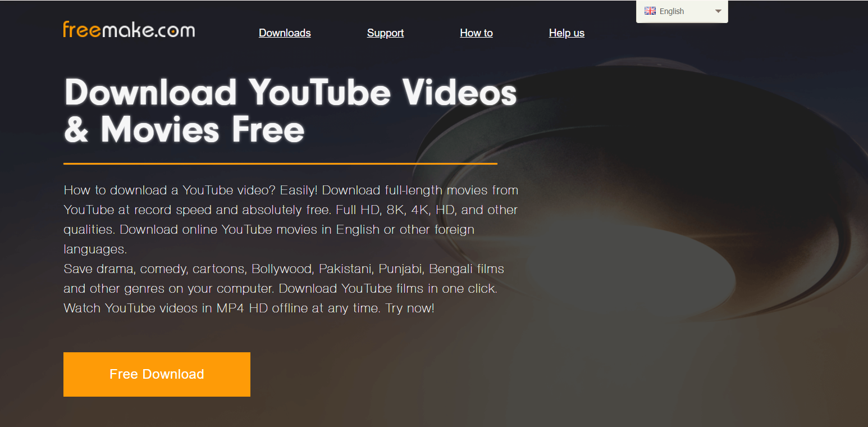Click the freemake.com logo
868x427 pixels.
[129, 29]
